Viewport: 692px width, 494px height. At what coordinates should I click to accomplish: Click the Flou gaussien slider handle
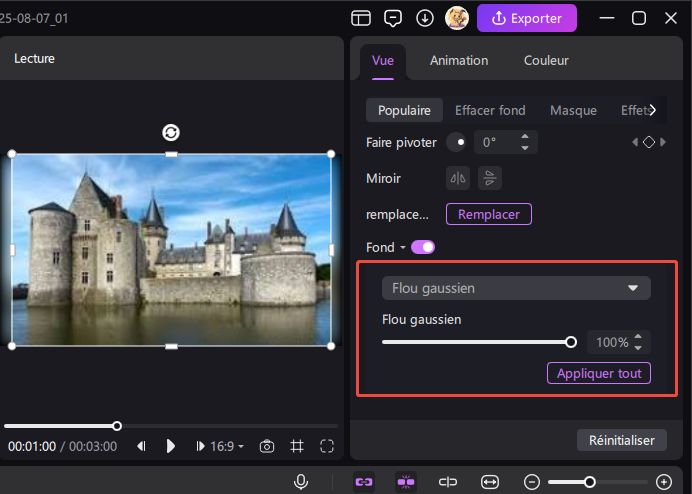tap(571, 342)
